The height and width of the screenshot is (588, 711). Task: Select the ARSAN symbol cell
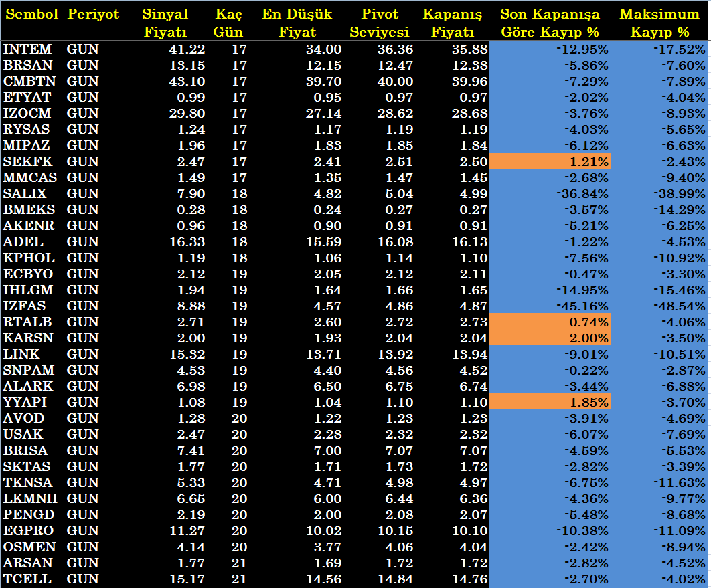28,563
